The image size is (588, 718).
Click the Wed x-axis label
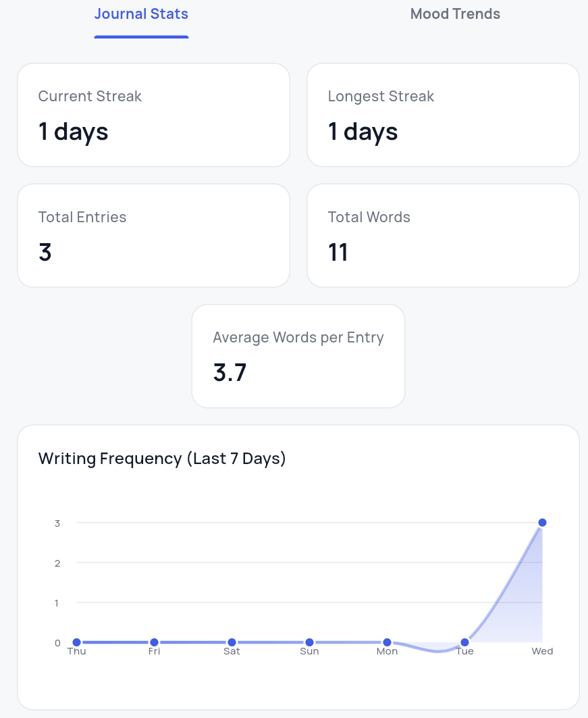542,652
